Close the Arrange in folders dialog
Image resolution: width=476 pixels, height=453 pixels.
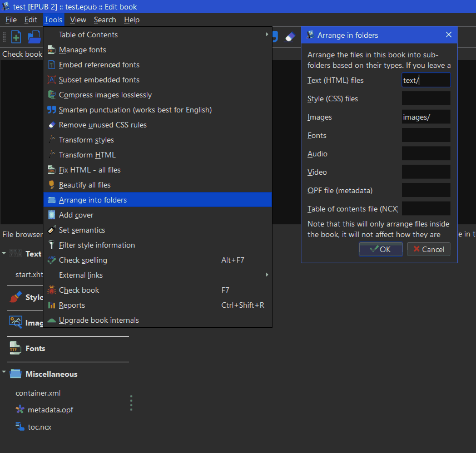coord(449,35)
